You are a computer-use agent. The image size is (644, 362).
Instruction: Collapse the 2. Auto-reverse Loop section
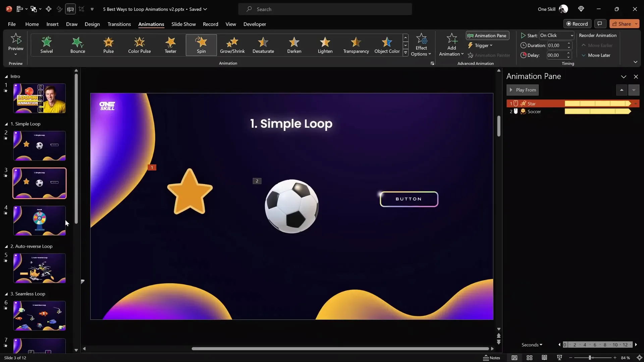pos(6,247)
